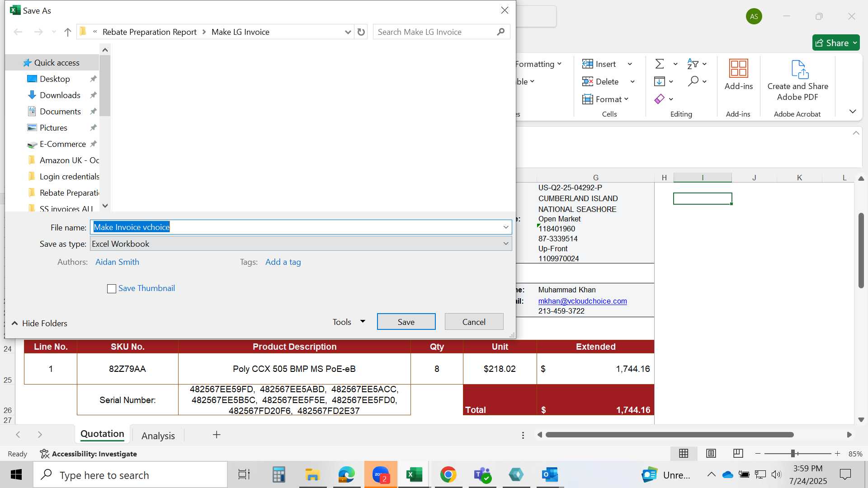Click Add a tag link
The height and width of the screenshot is (488, 868).
click(283, 262)
